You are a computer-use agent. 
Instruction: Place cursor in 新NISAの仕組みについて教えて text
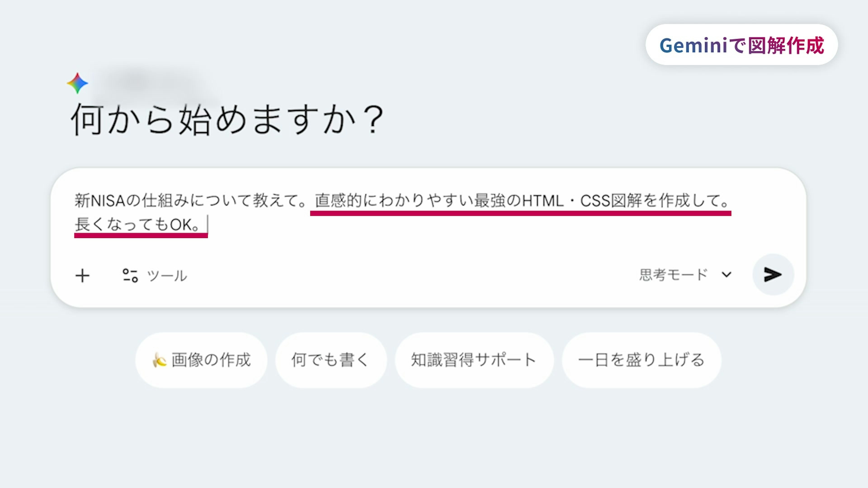(189, 201)
